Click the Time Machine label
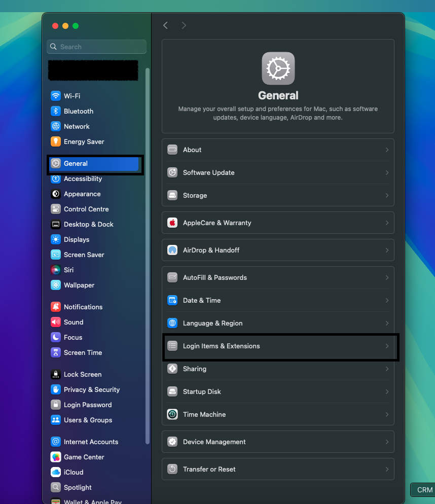Screen dimensions: 435x504 (x=204, y=414)
